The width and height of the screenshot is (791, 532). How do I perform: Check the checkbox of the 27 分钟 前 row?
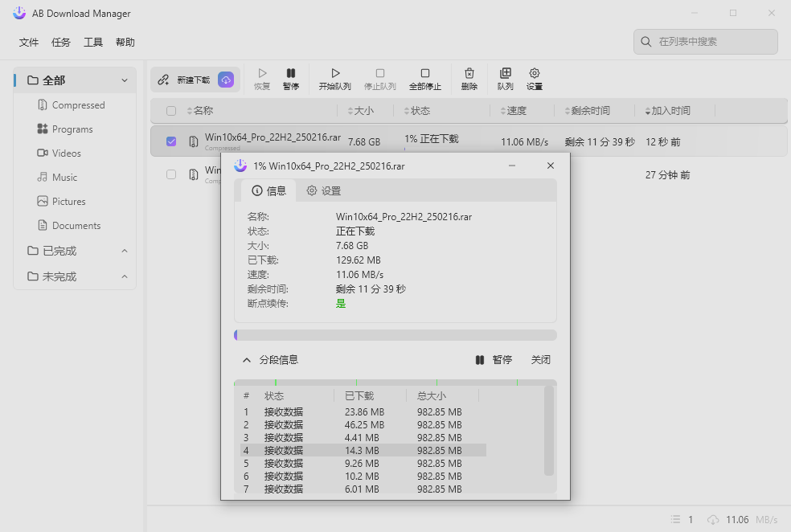(171, 174)
